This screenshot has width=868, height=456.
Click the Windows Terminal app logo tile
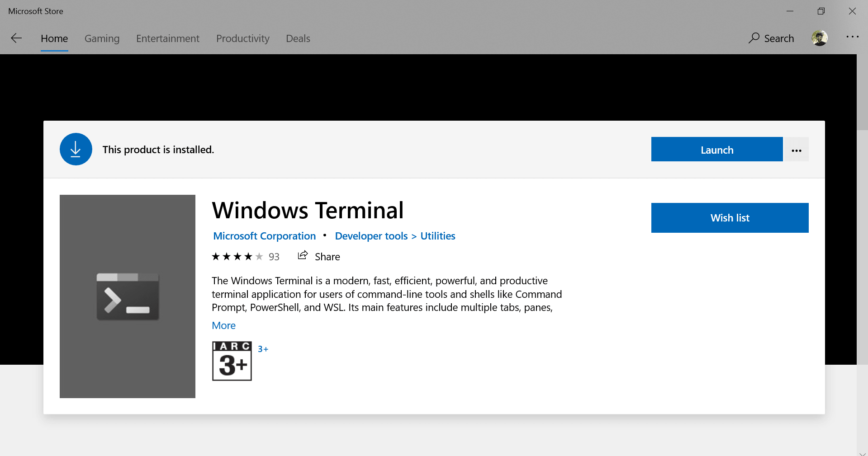point(128,296)
